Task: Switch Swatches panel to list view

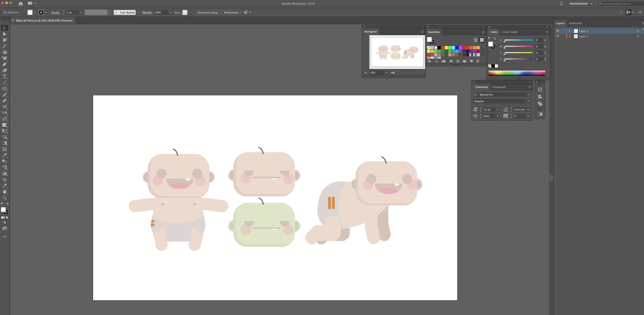Action: point(475,40)
